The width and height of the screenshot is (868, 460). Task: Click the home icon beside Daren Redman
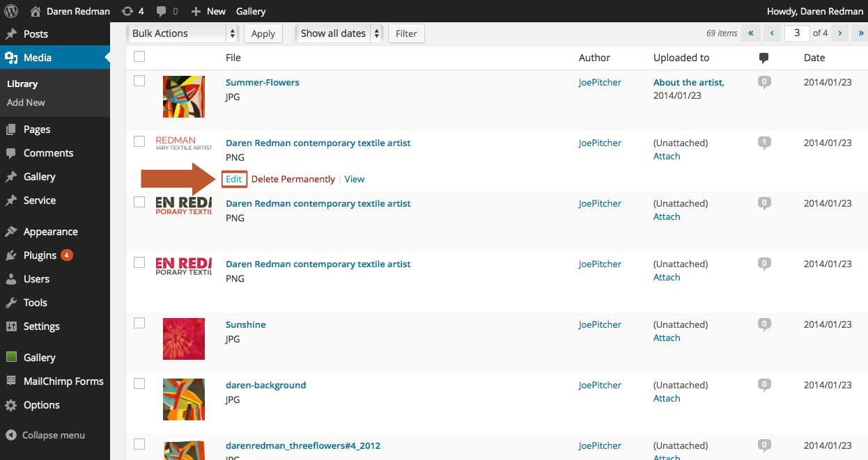[36, 11]
